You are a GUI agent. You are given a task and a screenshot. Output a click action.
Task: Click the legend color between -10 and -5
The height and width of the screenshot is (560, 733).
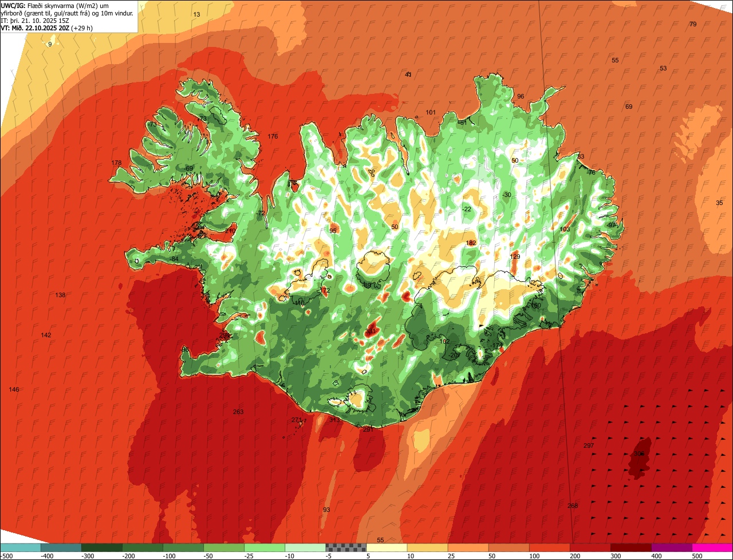pyautogui.click(x=305, y=547)
